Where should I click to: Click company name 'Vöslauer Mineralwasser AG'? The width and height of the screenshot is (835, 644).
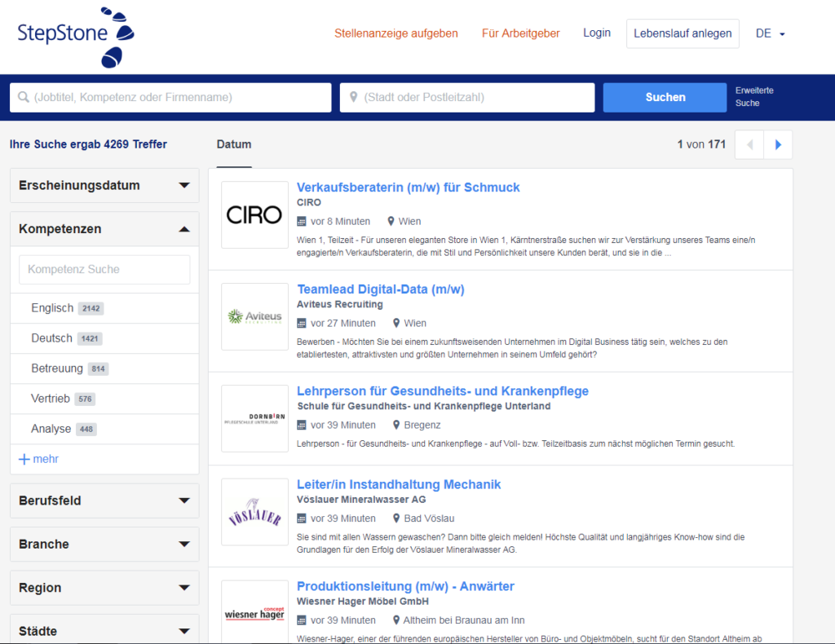click(x=361, y=500)
